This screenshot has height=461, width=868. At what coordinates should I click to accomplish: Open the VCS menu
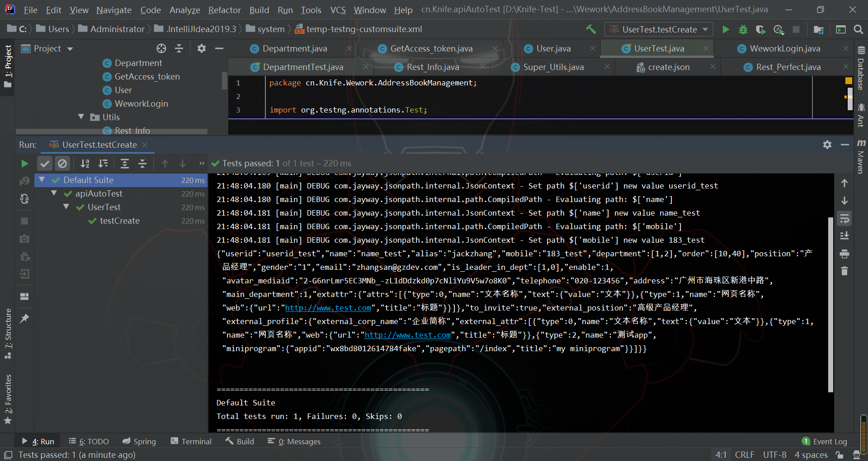(x=338, y=10)
